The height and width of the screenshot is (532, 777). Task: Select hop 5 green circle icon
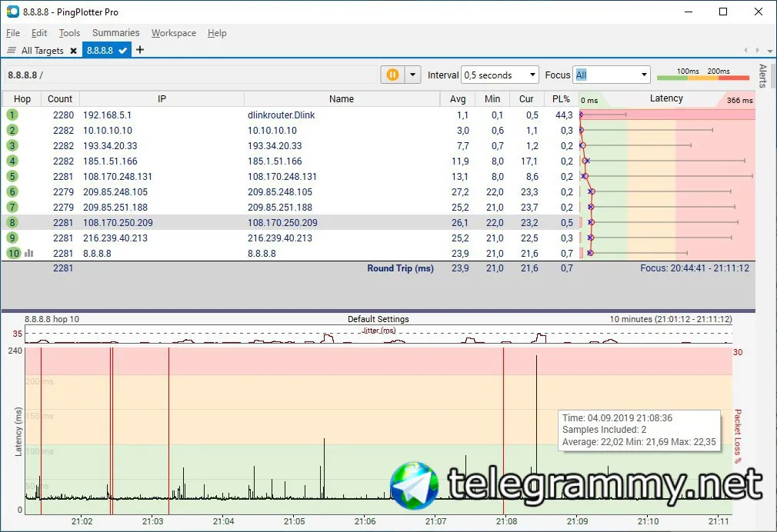(x=12, y=176)
